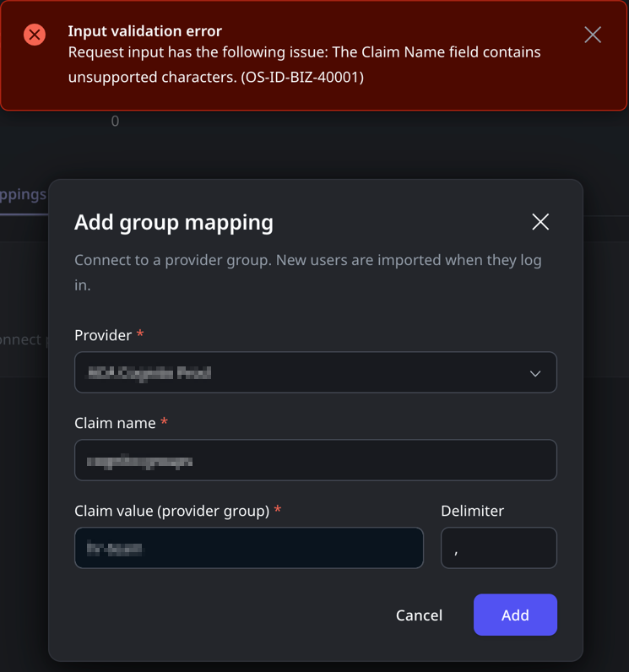This screenshot has width=629, height=672.
Task: Click the Claim value (provider group) label
Action: 171,511
